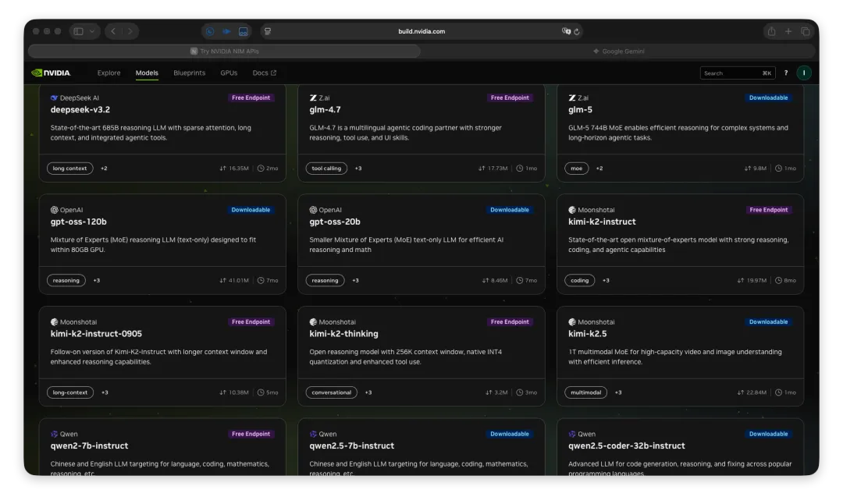The width and height of the screenshot is (843, 504).
Task: Click the build.nvidia.com address bar
Action: [421, 31]
